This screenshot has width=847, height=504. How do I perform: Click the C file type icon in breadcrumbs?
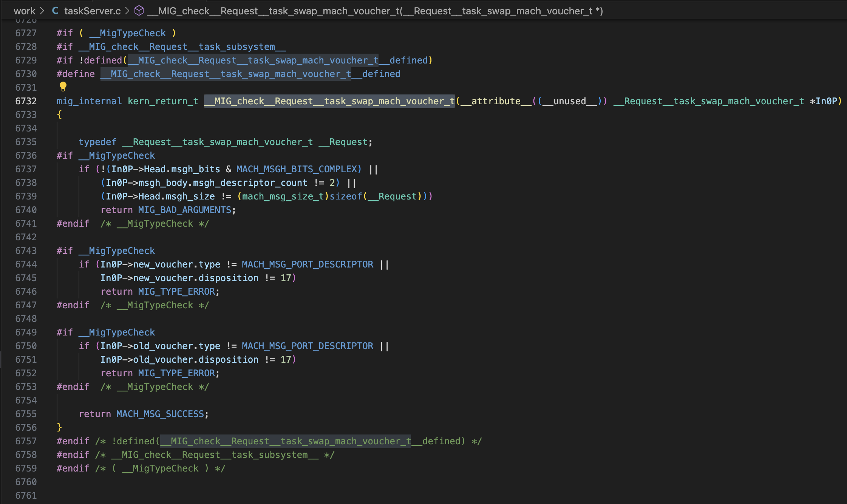[x=55, y=11]
